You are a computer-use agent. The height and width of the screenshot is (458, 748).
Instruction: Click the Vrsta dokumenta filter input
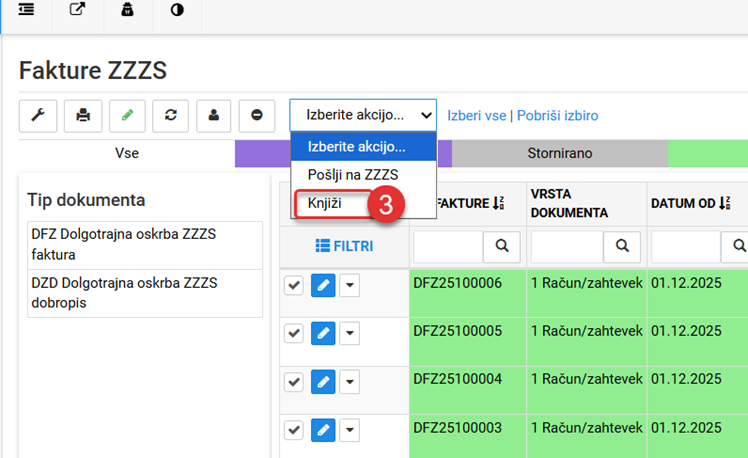pyautogui.click(x=567, y=246)
